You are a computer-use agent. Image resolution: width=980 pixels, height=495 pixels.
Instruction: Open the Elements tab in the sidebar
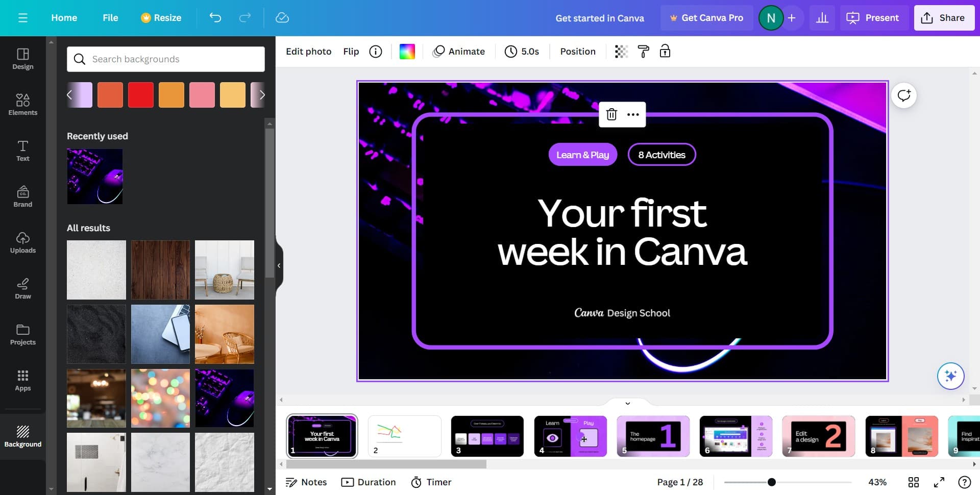tap(23, 105)
